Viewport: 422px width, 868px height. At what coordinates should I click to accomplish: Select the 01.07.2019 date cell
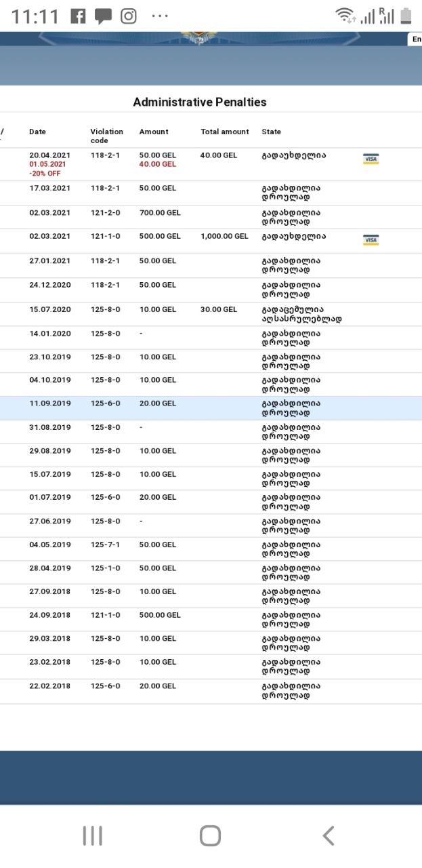tap(49, 497)
